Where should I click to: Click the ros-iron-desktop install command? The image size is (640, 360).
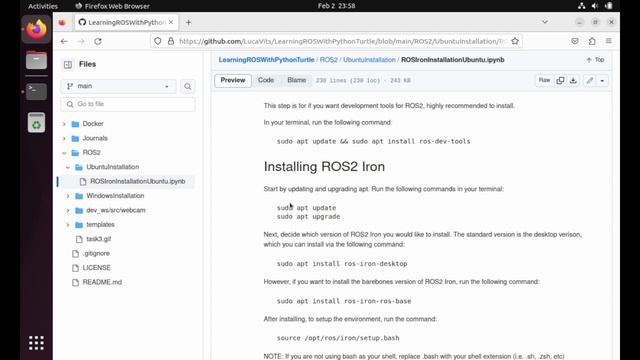(x=342, y=264)
